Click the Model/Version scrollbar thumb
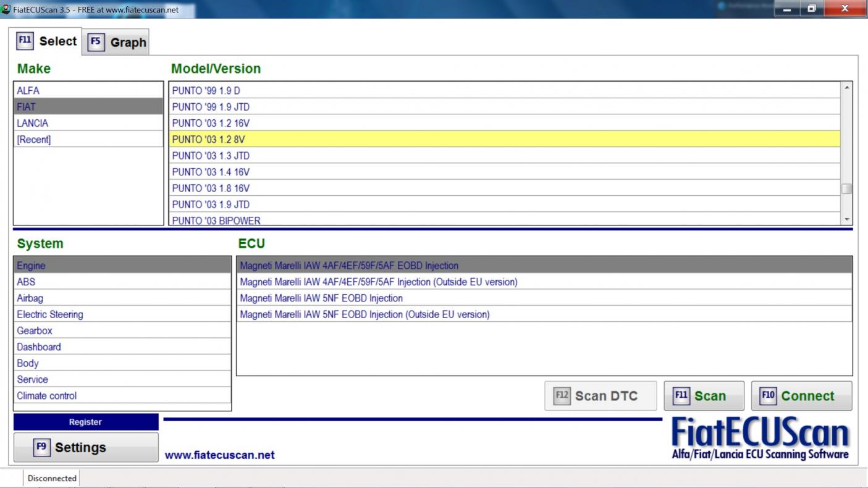Screen dimensions: 868x488 (846, 188)
